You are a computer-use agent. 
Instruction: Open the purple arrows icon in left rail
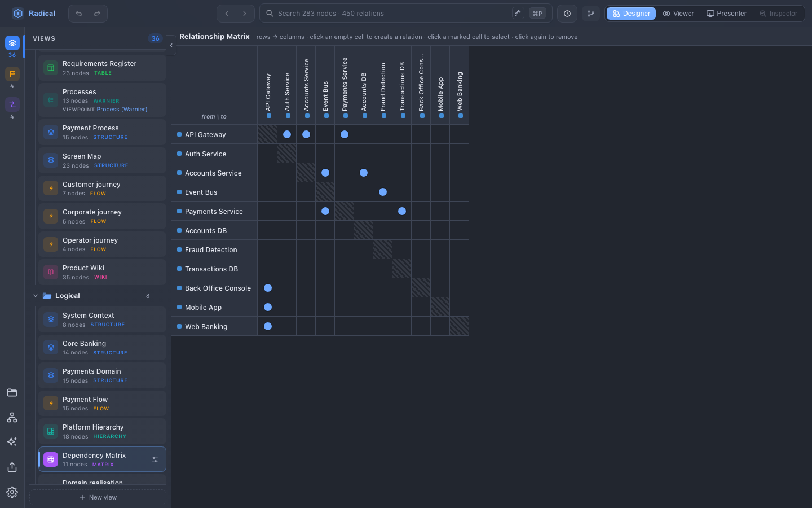(x=12, y=104)
